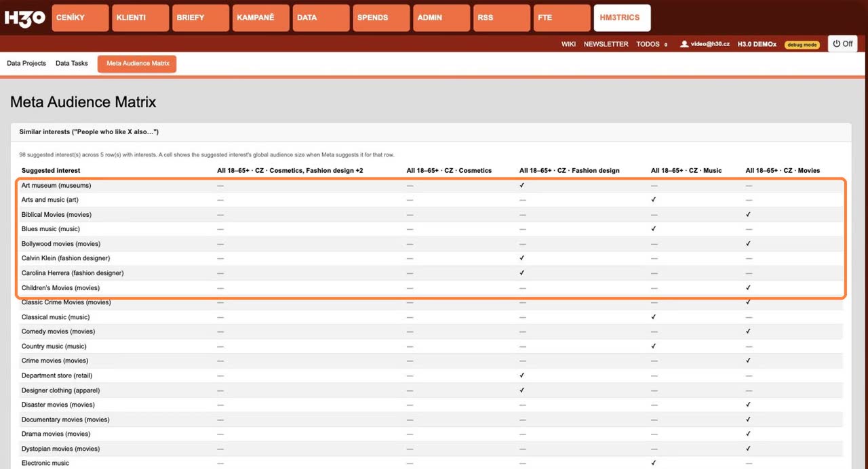The width and height of the screenshot is (868, 469).
Task: Select Department store (retail) row label
Action: point(57,375)
